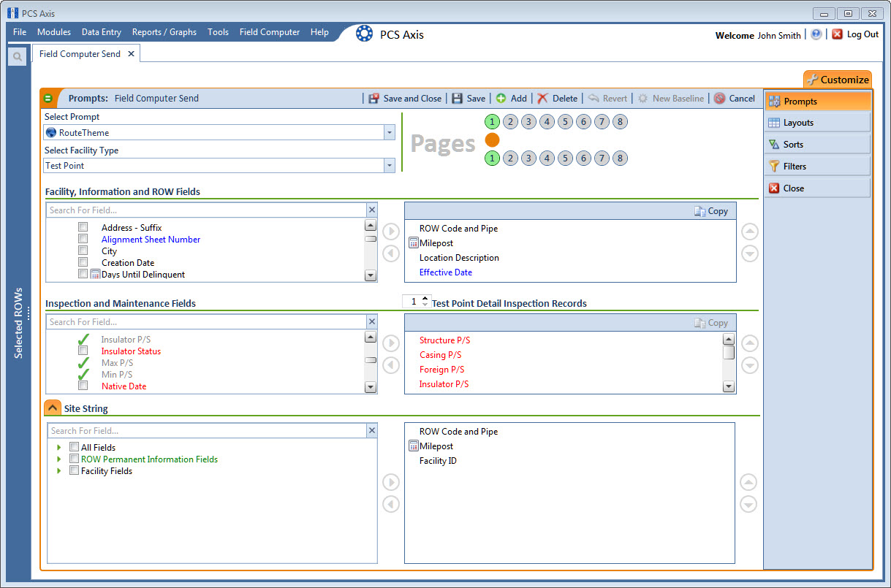Expand ROW Permanent Information Fields node

click(59, 459)
